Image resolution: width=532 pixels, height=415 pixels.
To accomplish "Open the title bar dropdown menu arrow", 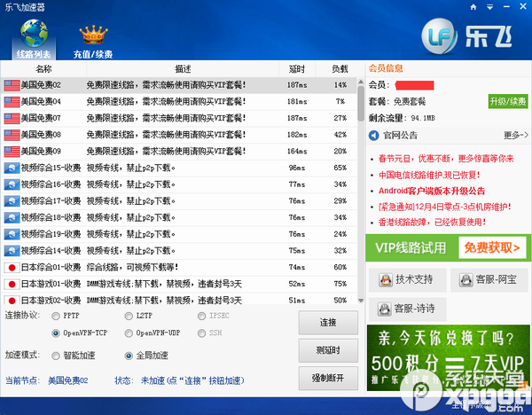I will tap(489, 7).
